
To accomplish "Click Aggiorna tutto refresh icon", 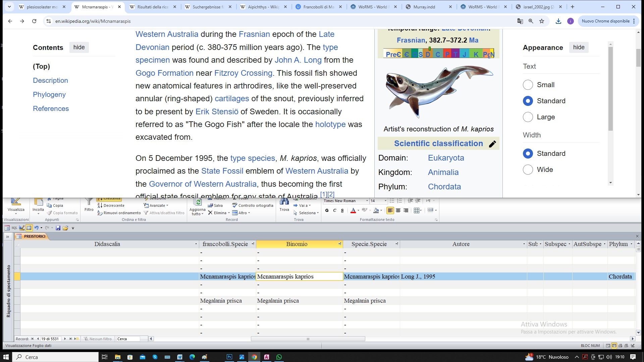I will tap(198, 202).
